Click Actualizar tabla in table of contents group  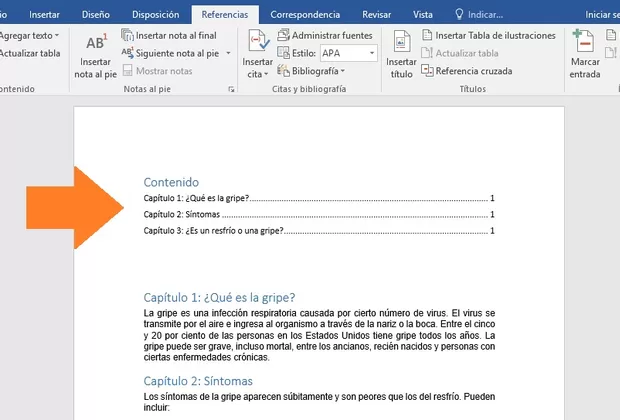point(30,53)
